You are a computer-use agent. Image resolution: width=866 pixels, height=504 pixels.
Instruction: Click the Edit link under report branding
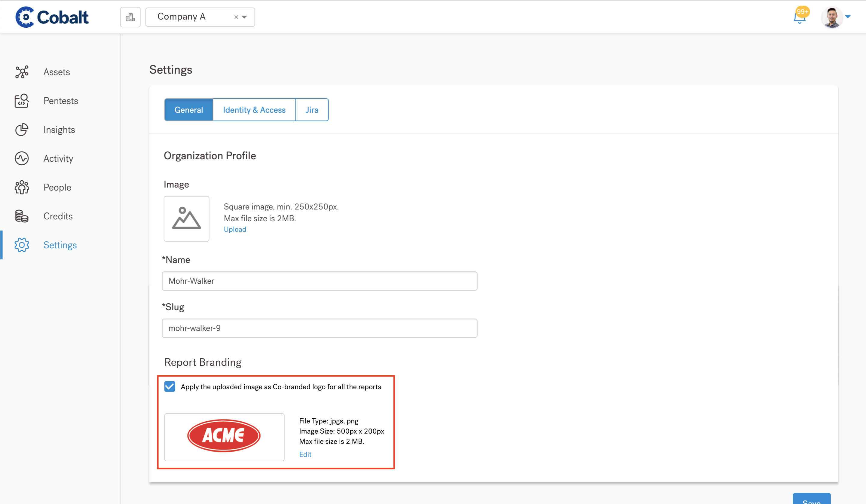(305, 454)
